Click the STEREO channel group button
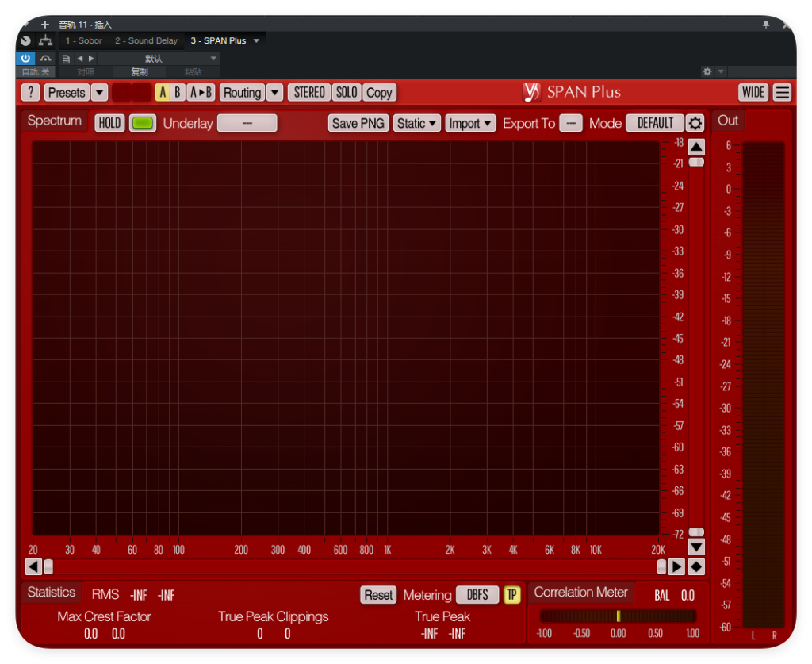Screen dimensions: 812x664 pyautogui.click(x=309, y=93)
